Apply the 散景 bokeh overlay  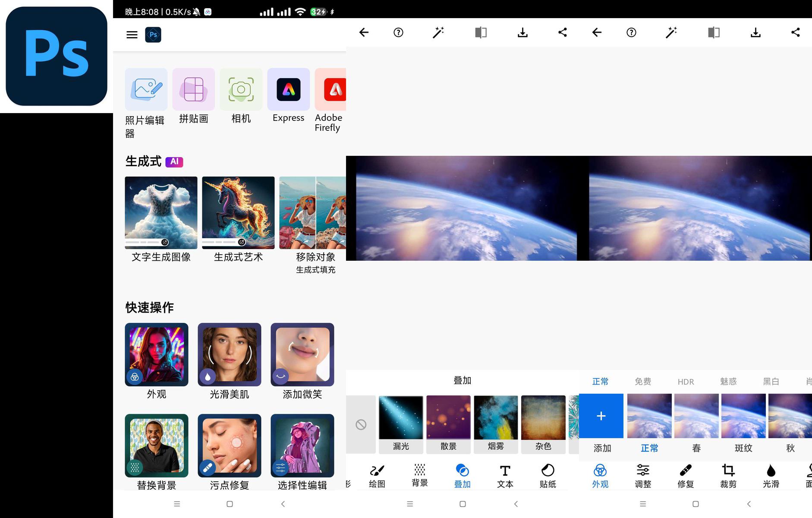coord(448,425)
